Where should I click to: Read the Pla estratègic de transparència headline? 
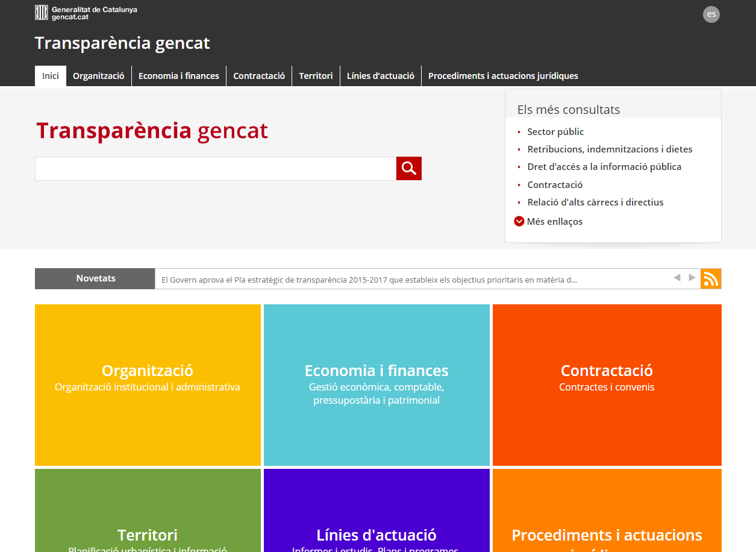pyautogui.click(x=369, y=280)
